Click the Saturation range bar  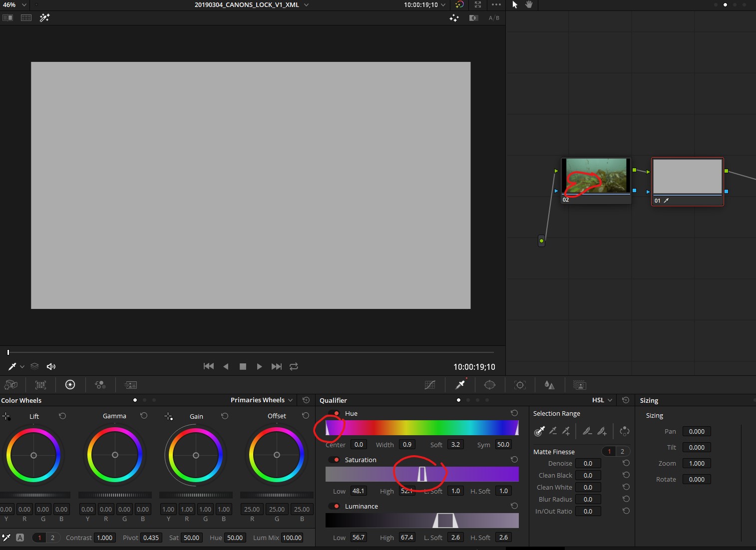pyautogui.click(x=422, y=474)
